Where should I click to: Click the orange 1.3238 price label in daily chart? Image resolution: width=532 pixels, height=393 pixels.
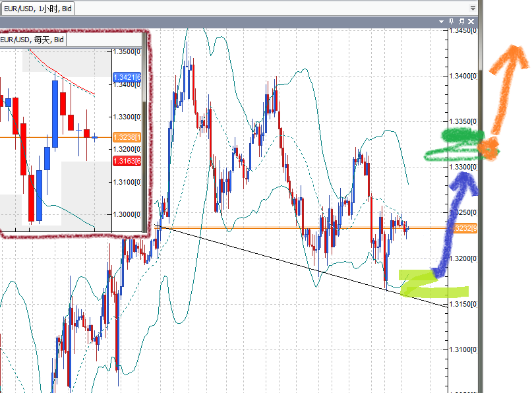coord(127,137)
